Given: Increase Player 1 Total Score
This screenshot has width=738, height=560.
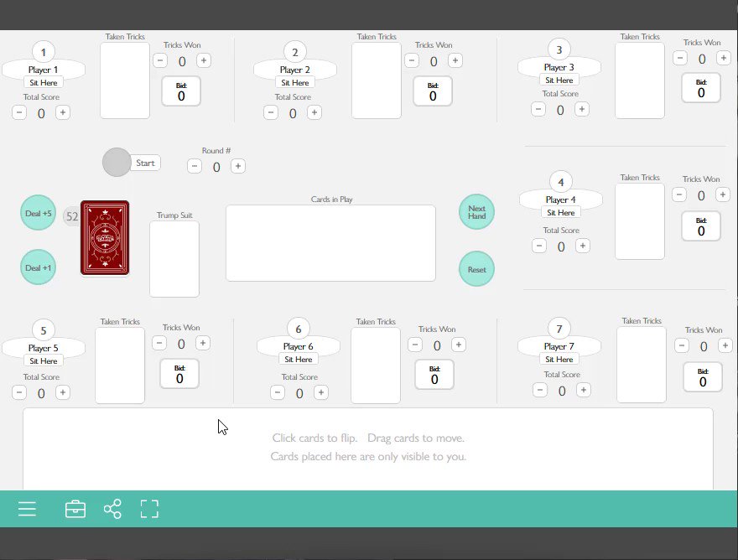Looking at the screenshot, I should click(x=63, y=113).
